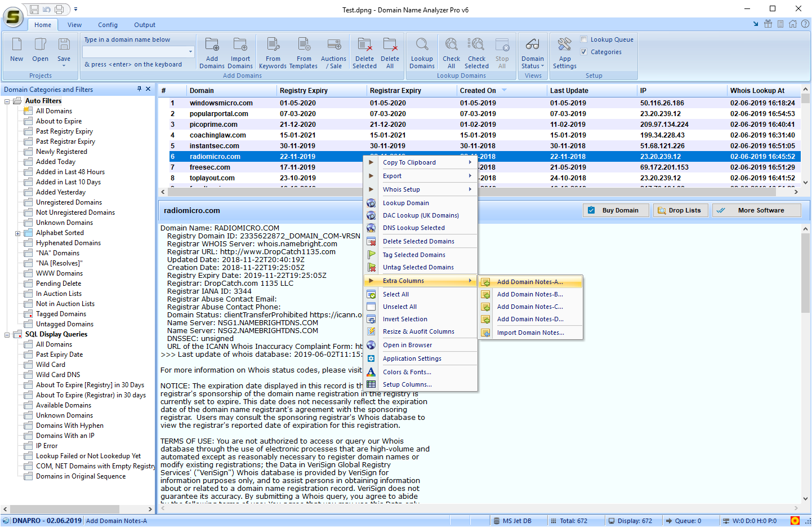Uncheck the Categories checkbox
Image resolution: width=812 pixels, height=527 pixels.
click(584, 52)
